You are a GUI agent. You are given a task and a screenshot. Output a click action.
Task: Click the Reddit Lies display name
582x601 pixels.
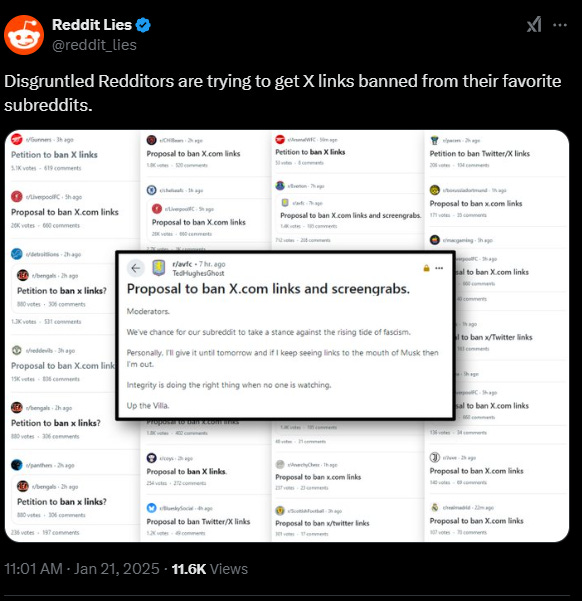pyautogui.click(x=92, y=25)
